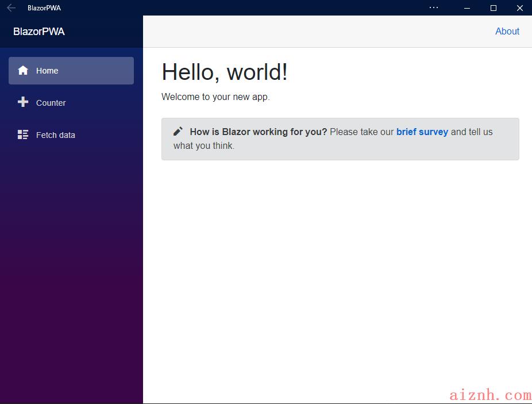Click the Fetch data list icon
Viewport: 532px width, 404px height.
[x=23, y=134]
